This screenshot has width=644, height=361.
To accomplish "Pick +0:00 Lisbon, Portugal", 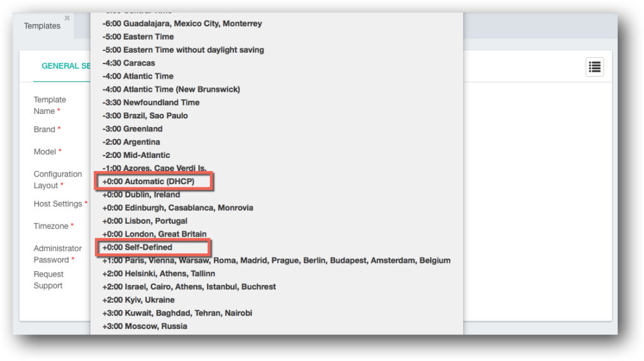I will coord(145,221).
